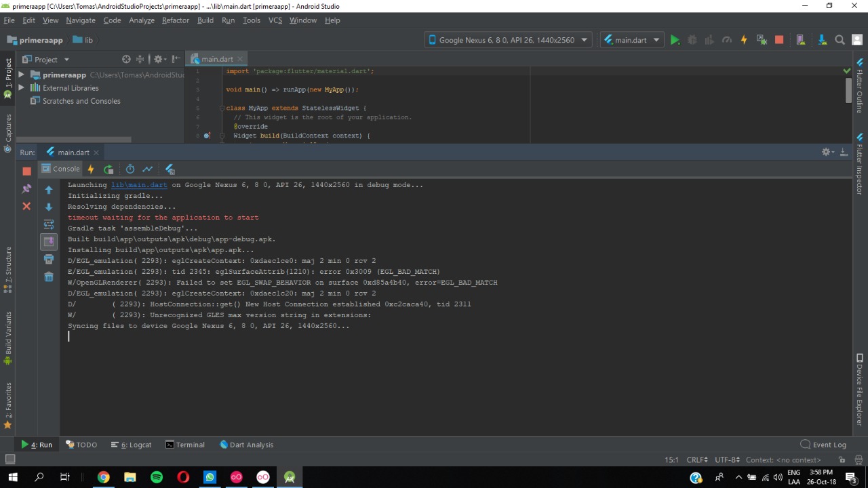Open the Refactor menu
This screenshot has width=868, height=488.
(x=176, y=20)
